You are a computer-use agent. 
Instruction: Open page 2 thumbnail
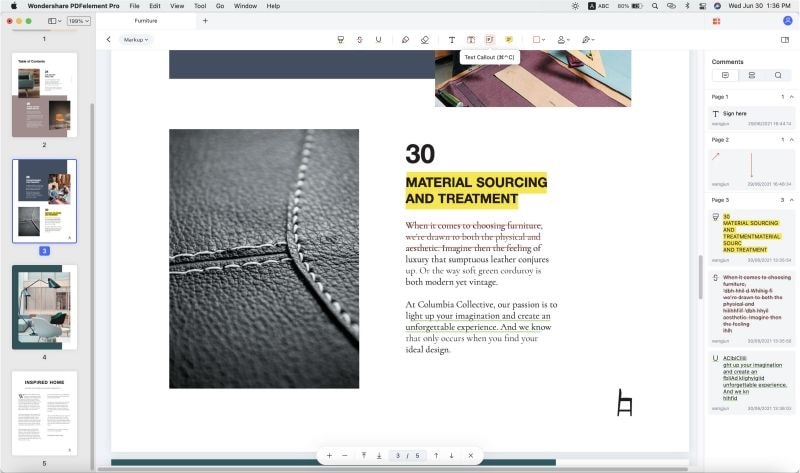tap(44, 95)
